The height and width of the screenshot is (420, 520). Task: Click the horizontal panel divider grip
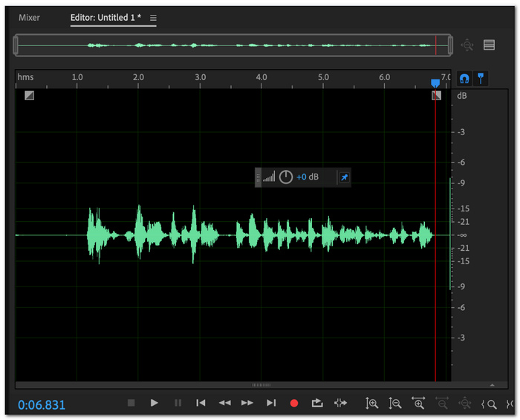click(261, 385)
